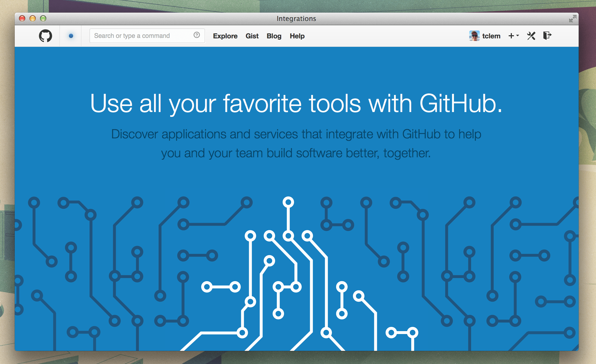Image resolution: width=596 pixels, height=364 pixels.
Task: Zoom the window with the green button
Action: tap(43, 18)
